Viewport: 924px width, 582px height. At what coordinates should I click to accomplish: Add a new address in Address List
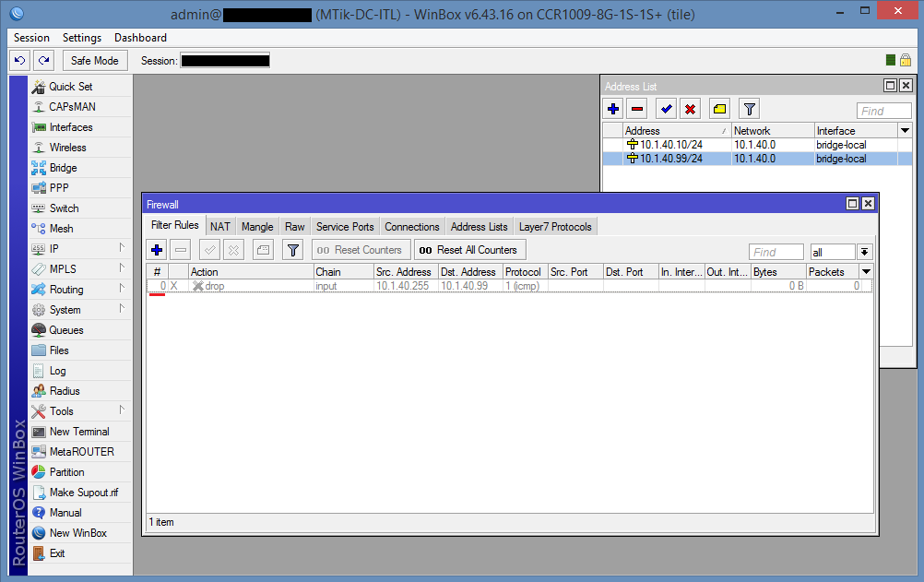(x=613, y=109)
